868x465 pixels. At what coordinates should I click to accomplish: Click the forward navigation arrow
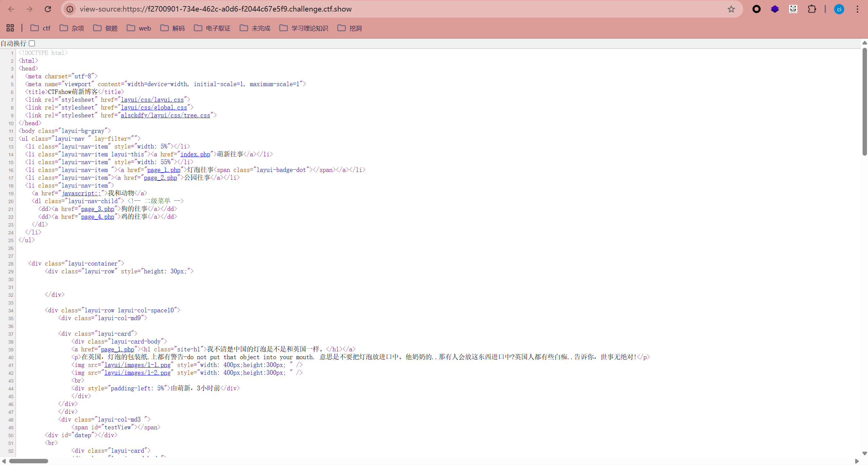[30, 9]
